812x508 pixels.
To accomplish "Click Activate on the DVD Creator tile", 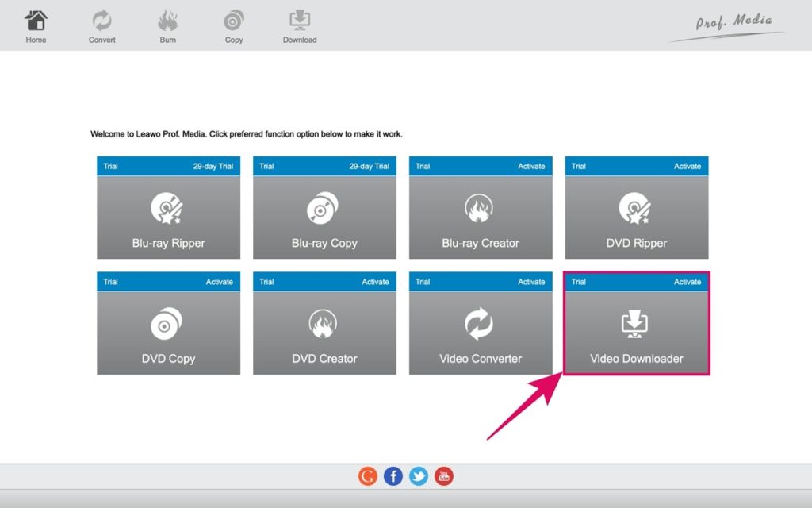I will point(375,282).
